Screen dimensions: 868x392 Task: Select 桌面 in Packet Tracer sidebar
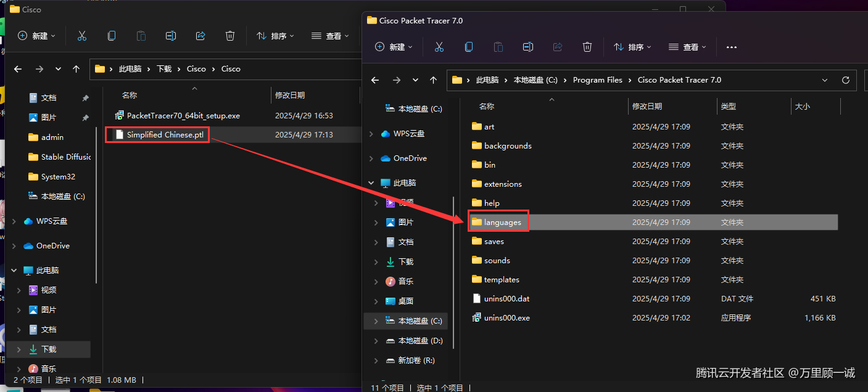pyautogui.click(x=399, y=301)
